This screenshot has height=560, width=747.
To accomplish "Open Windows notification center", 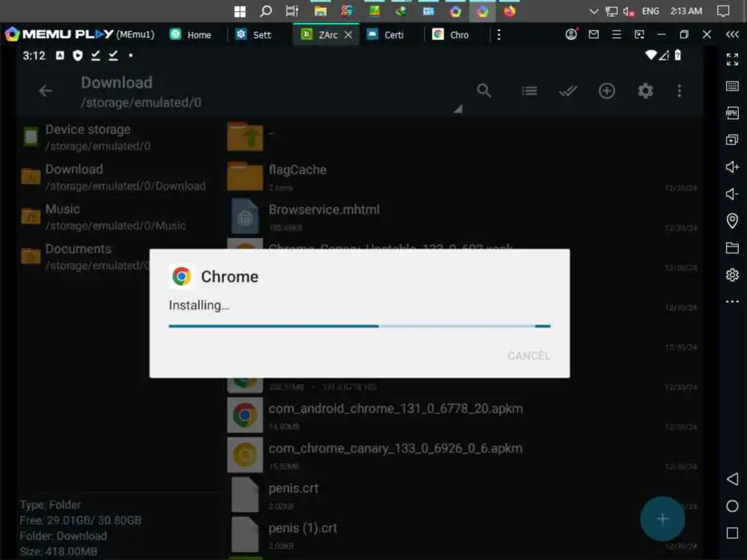I will point(723,11).
